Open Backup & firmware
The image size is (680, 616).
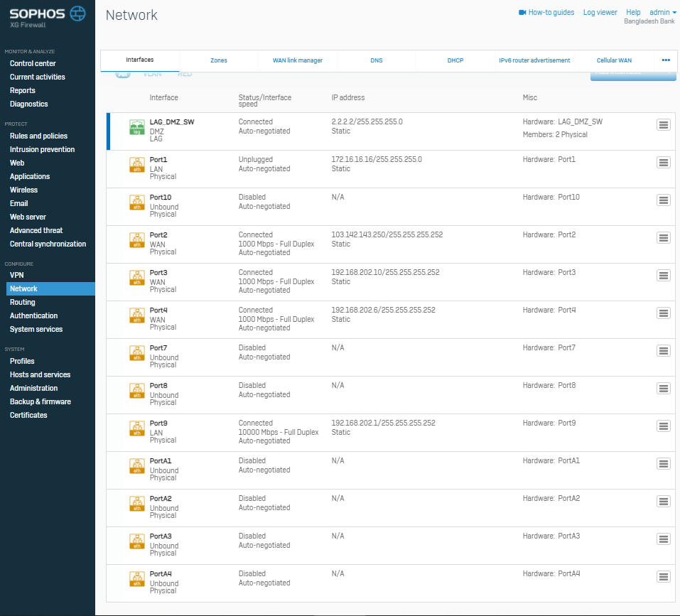pos(41,401)
